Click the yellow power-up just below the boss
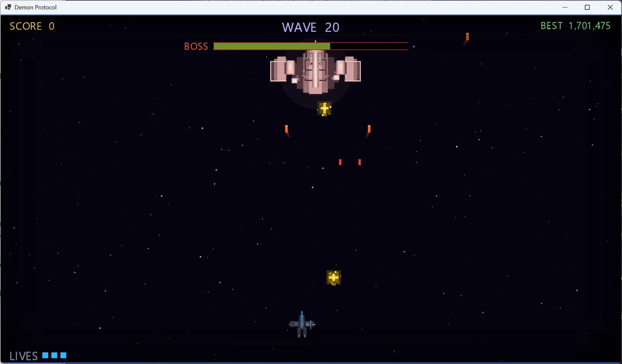Image resolution: width=622 pixels, height=364 pixels. (324, 109)
